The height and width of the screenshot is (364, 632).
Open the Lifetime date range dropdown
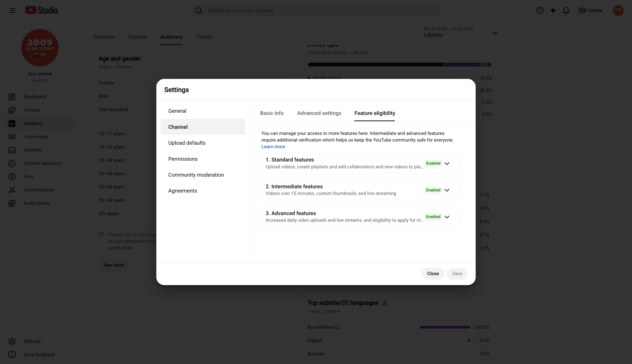click(460, 33)
